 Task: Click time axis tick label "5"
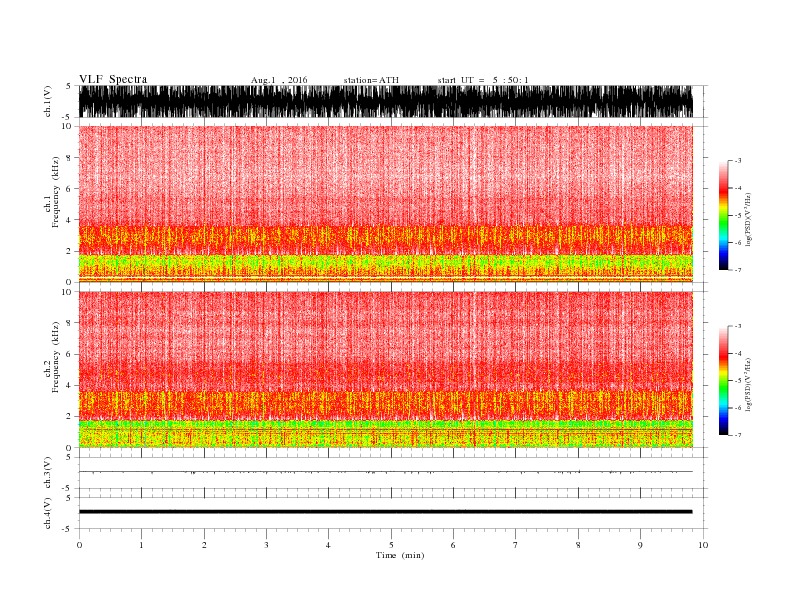[x=391, y=545]
